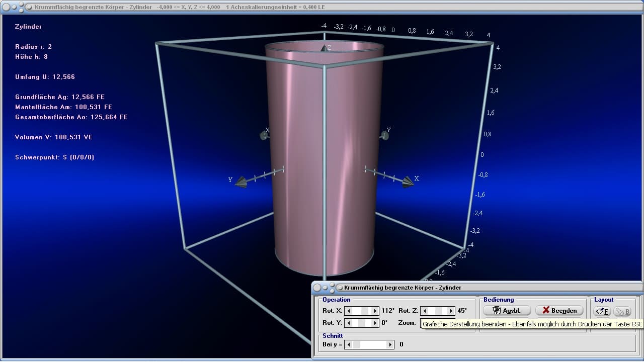This screenshot has height=362, width=644.
Task: Click the Z axis arrowhead atop the cylinder
Action: pos(325,48)
